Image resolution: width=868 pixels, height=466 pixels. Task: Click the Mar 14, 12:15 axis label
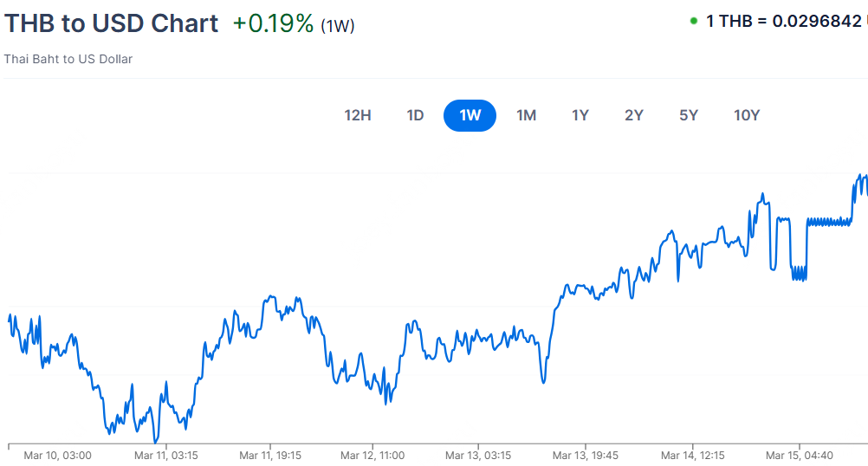(x=691, y=455)
